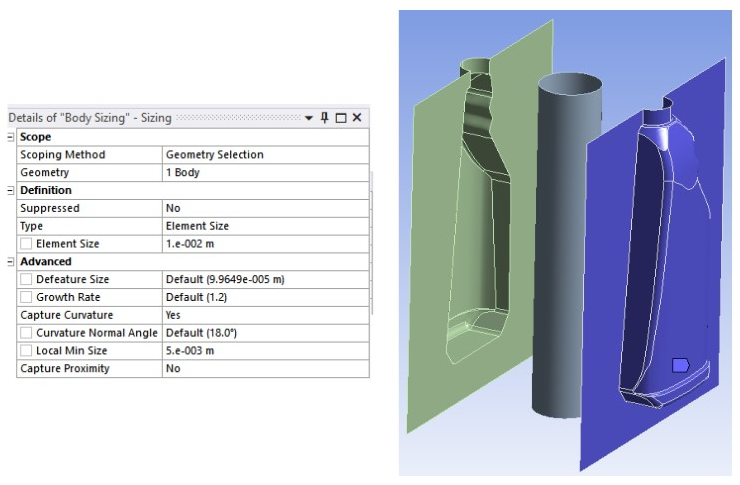Enable the Defeature Size parameter checkbox
This screenshot has width=740, height=485.
click(26, 280)
